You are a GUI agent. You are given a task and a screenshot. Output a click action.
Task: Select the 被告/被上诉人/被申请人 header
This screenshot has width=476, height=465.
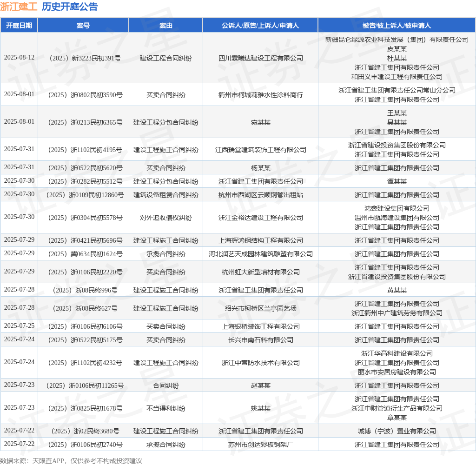(397, 26)
